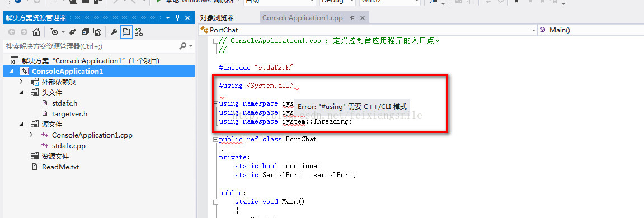Click the View Class Diagram icon
This screenshot has height=218, width=644.
click(x=138, y=32)
